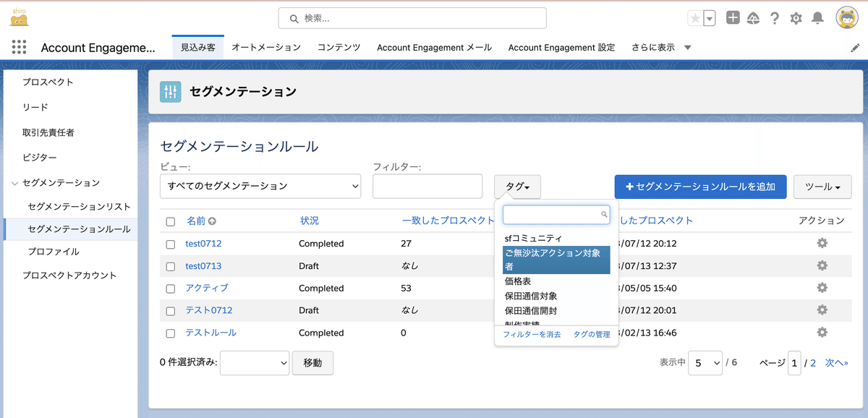
Task: Open the gear action menu for test0712
Action: 822,243
